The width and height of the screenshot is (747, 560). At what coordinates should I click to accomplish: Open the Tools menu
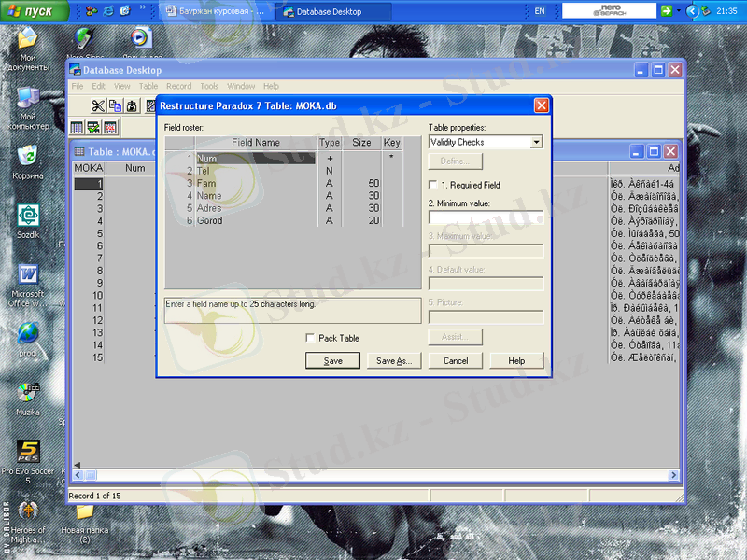click(209, 86)
